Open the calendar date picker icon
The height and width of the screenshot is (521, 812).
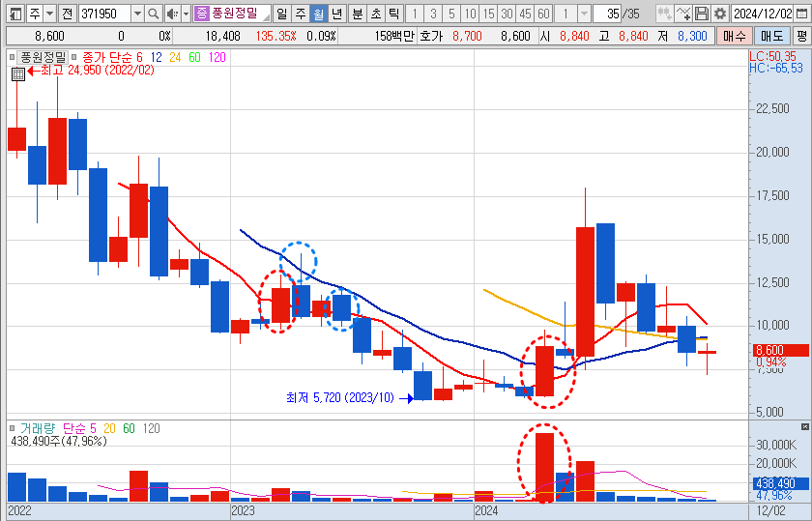801,14
